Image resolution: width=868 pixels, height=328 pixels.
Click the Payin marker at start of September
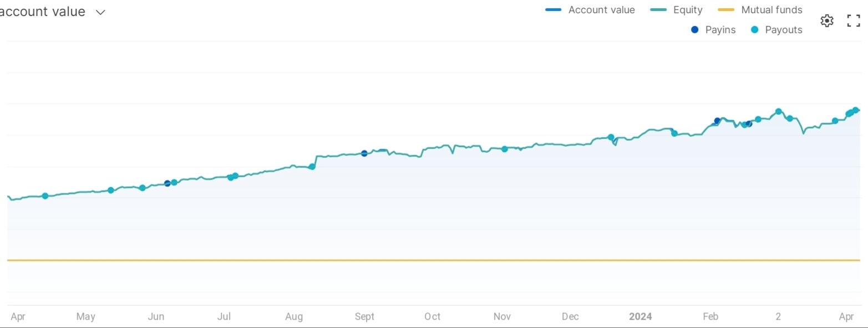tap(364, 153)
